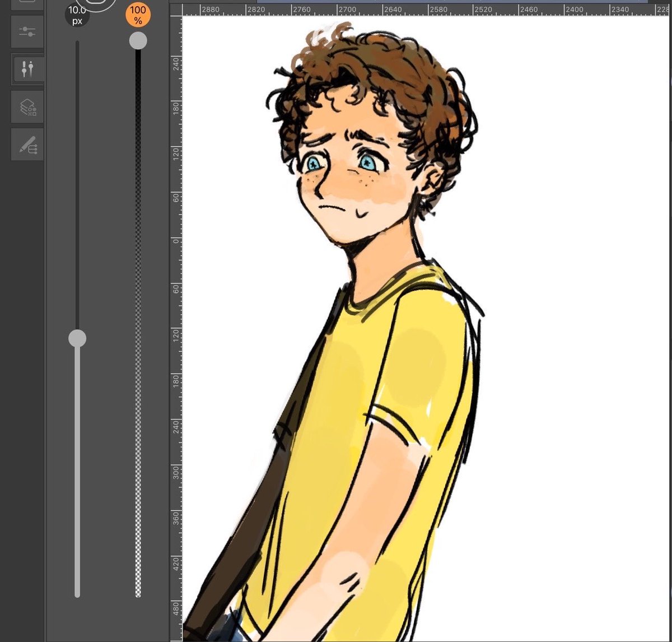Open the layer stack panel icon
Screen dimensions: 672x642
(27, 106)
